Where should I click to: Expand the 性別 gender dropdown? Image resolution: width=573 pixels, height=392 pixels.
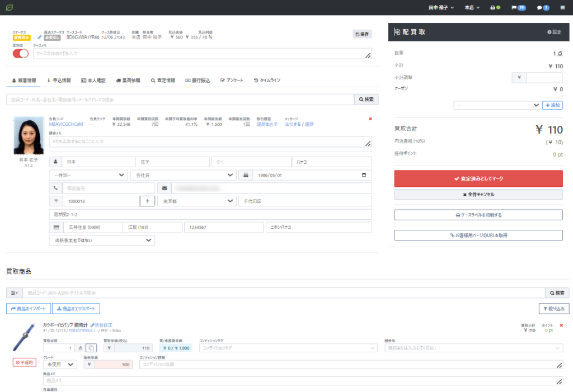pyautogui.click(x=88, y=175)
